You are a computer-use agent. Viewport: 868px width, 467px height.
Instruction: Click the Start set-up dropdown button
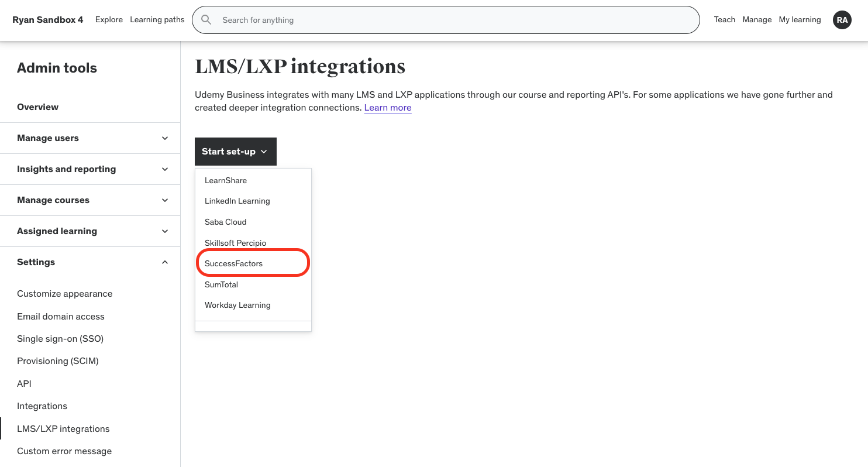[x=236, y=152]
